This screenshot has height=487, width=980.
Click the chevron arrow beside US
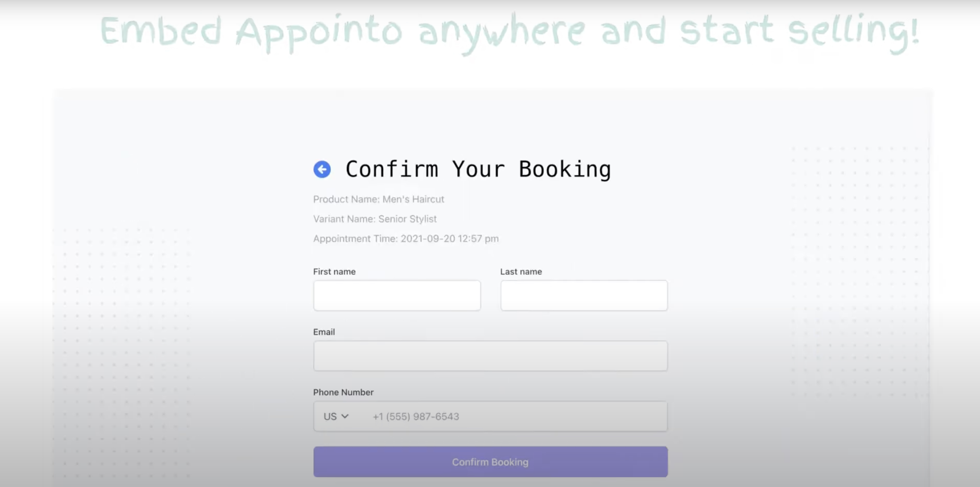point(345,416)
